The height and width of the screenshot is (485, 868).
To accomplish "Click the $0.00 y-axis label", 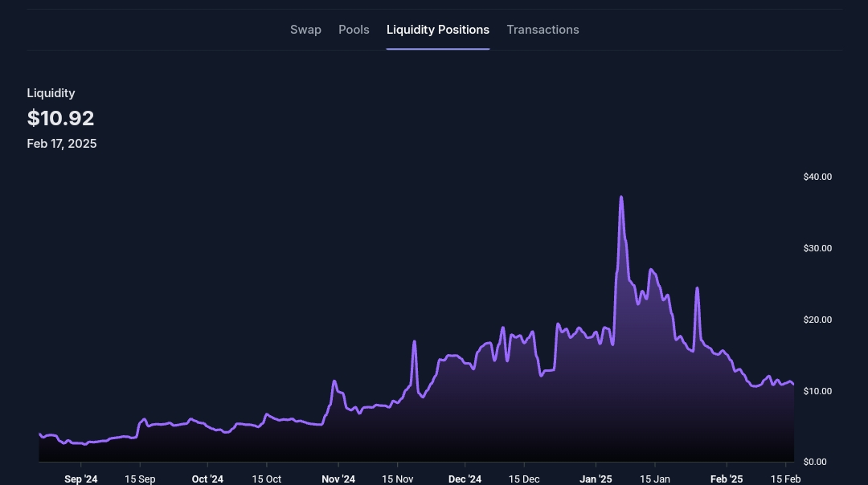I will [814, 462].
